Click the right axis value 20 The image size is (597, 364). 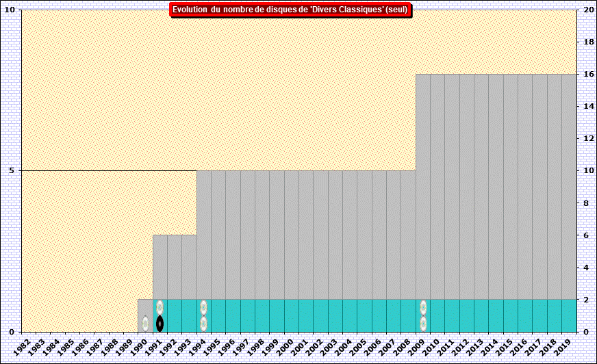coord(588,10)
